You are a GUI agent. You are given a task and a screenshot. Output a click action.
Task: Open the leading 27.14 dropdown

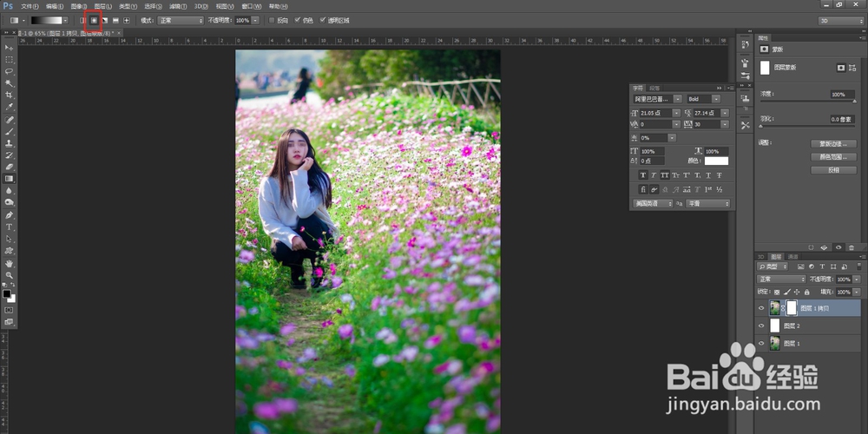tap(725, 113)
